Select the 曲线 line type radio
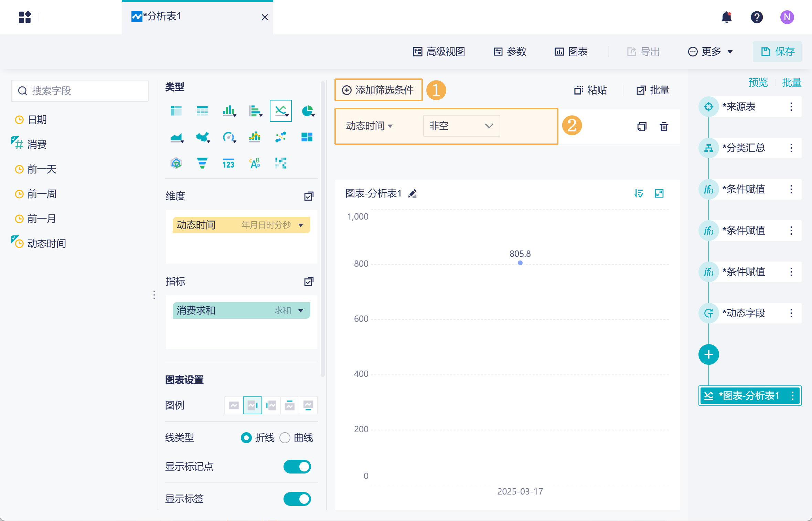Screen dimensions: 812x521 pos(285,438)
